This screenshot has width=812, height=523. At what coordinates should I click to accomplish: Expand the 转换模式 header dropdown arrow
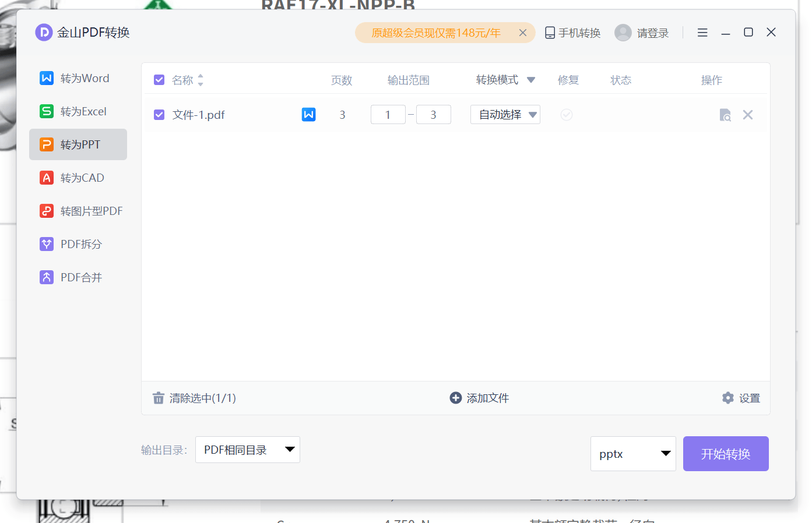(x=531, y=80)
